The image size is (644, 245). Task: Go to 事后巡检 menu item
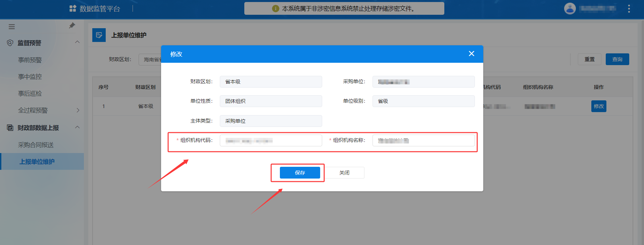[x=30, y=94]
